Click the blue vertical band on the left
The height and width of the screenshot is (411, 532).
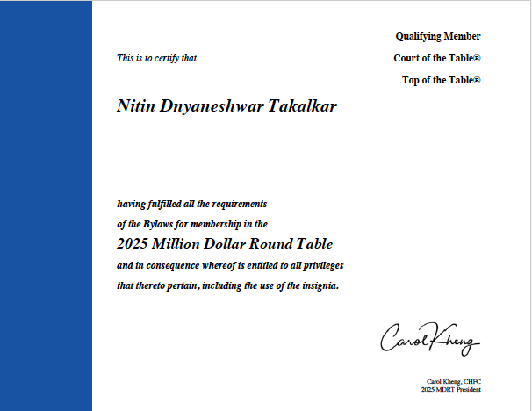click(46, 205)
